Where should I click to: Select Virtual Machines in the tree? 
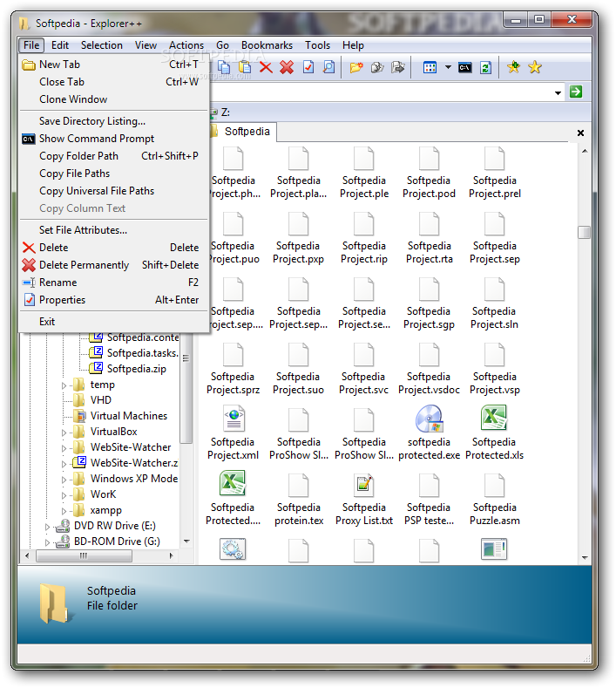(x=128, y=416)
